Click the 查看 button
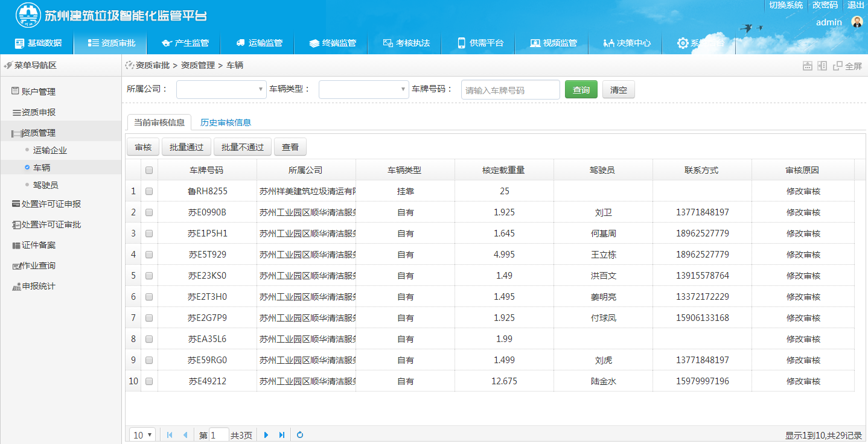868x444 pixels. 290,147
